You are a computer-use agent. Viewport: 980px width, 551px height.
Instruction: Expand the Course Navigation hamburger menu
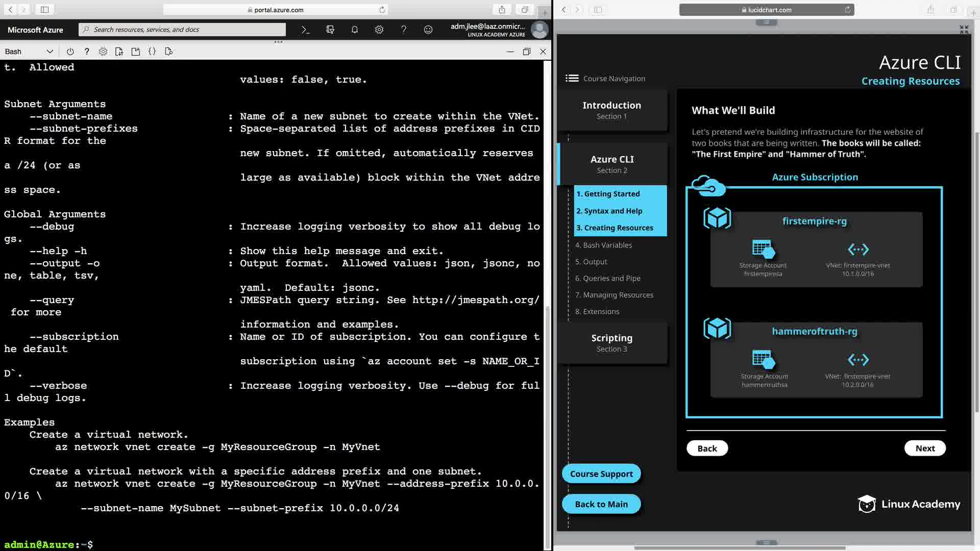click(572, 79)
